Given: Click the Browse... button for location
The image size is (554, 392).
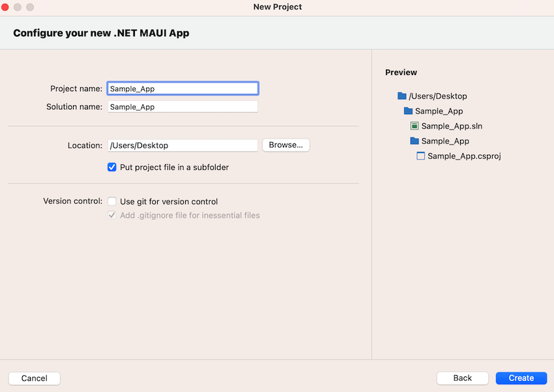Looking at the screenshot, I should coord(286,145).
